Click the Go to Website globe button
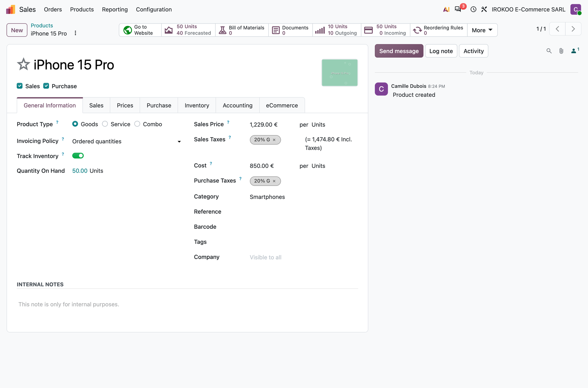This screenshot has height=388, width=588. 140,30
